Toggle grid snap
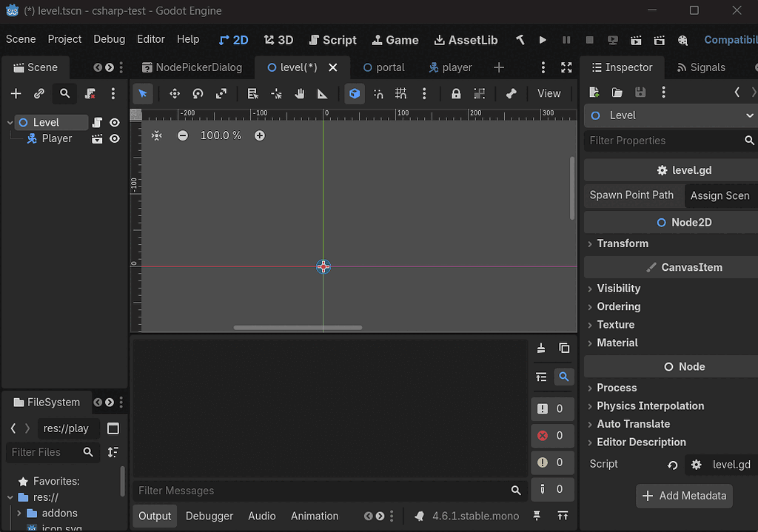 (400, 93)
